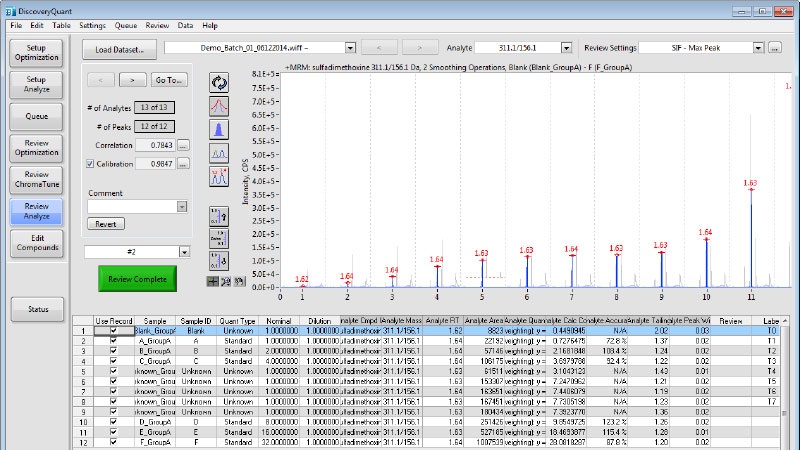Click the Correlation value field

point(153,144)
